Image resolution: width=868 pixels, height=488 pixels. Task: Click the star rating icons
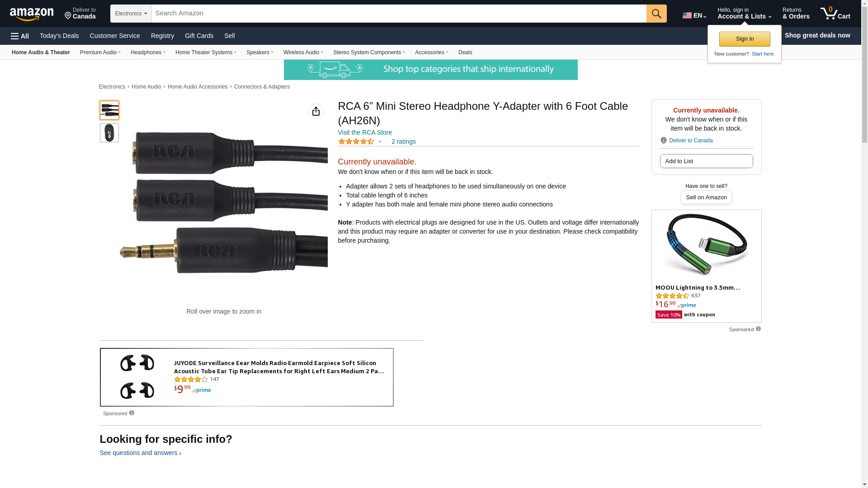coord(356,141)
